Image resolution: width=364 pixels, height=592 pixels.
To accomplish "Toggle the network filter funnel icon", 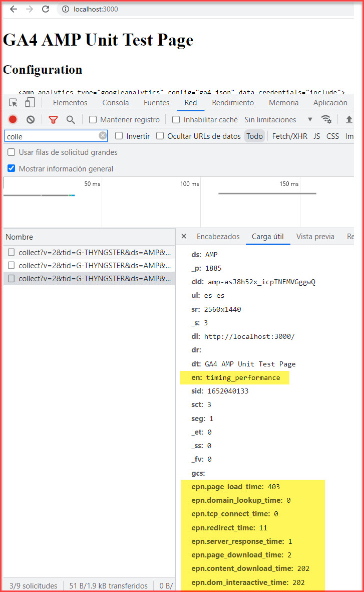I will (53, 120).
